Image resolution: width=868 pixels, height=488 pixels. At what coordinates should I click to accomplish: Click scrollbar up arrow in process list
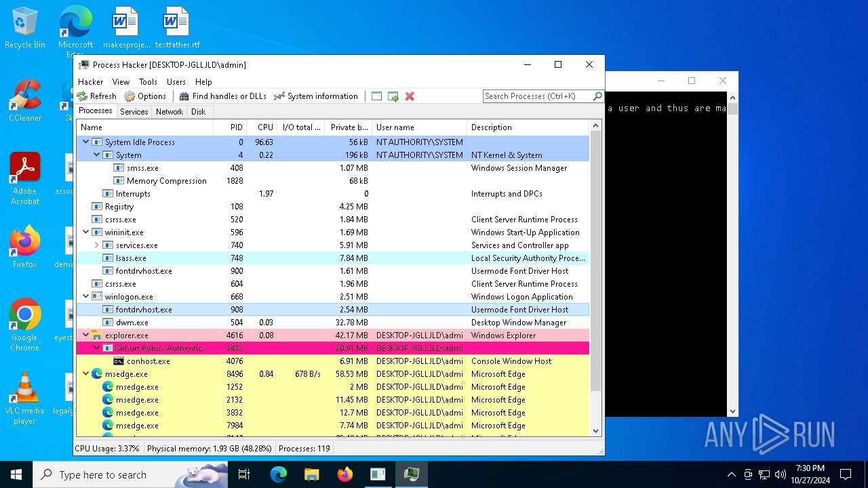(596, 126)
